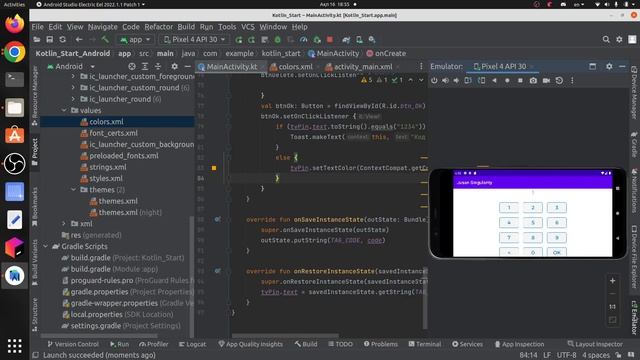Expand the xml folder in project tree

[64, 224]
